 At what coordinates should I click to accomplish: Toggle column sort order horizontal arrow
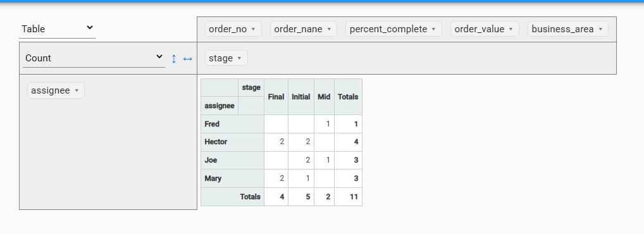[188, 59]
